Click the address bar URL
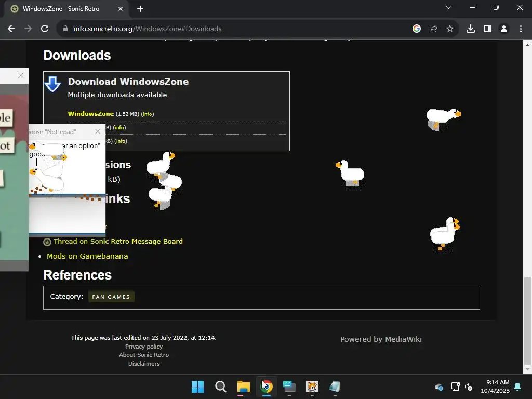 tap(148, 29)
